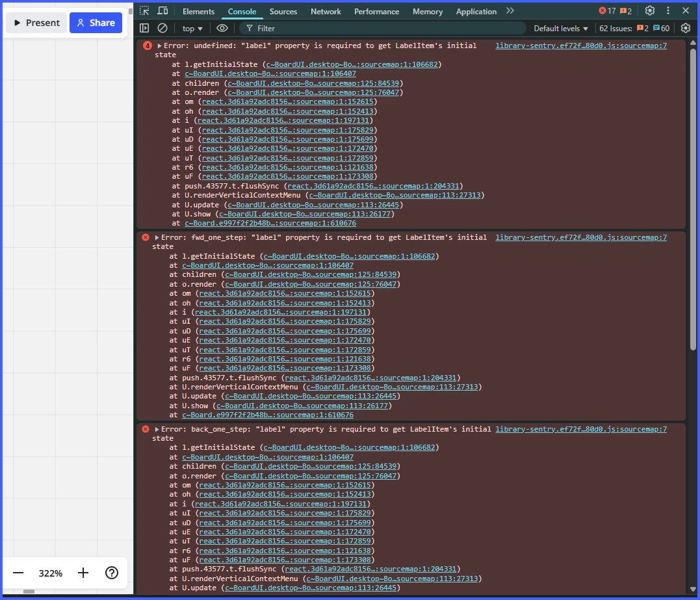700x600 pixels.
Task: Collapse the 'undefined' error triangle
Action: (159, 46)
